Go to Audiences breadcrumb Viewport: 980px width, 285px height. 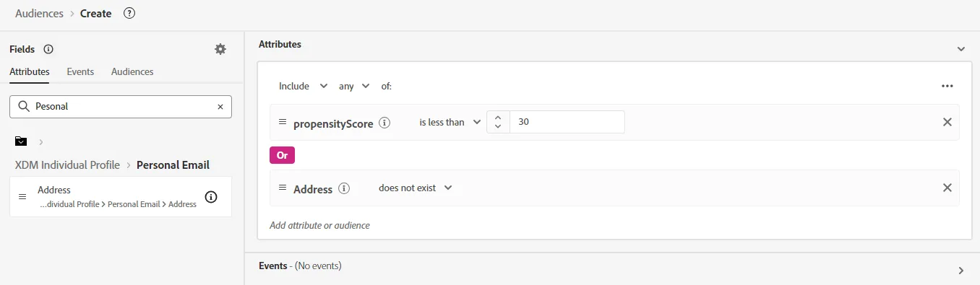click(x=39, y=13)
